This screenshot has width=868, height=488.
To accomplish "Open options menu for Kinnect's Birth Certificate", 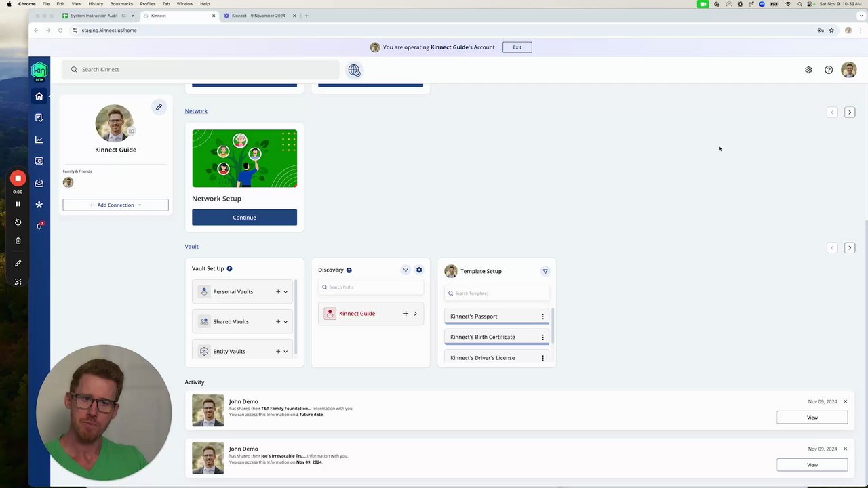I will tap(542, 337).
